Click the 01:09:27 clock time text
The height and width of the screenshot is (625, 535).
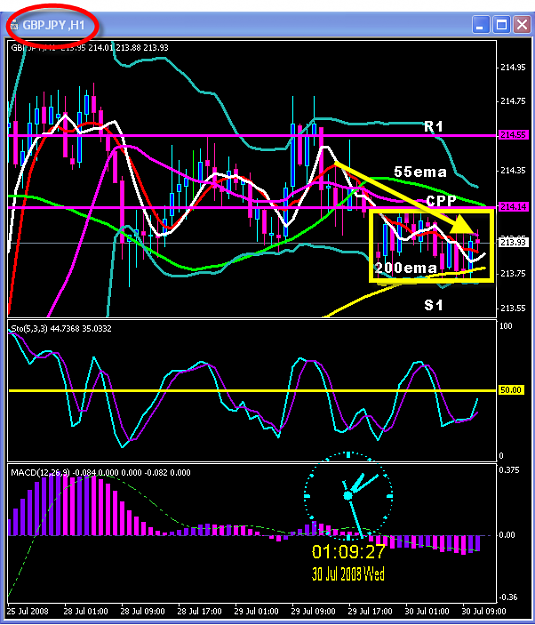tap(348, 552)
